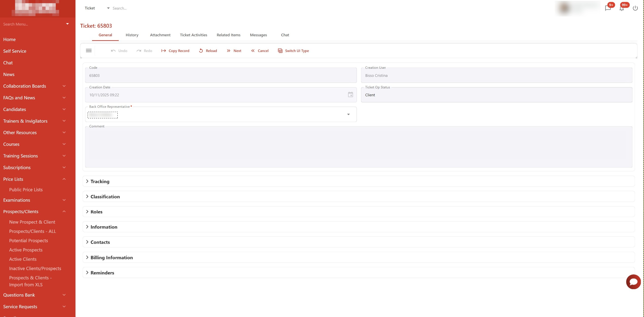Select the Switch UI Type icon
The height and width of the screenshot is (317, 644).
(x=280, y=51)
